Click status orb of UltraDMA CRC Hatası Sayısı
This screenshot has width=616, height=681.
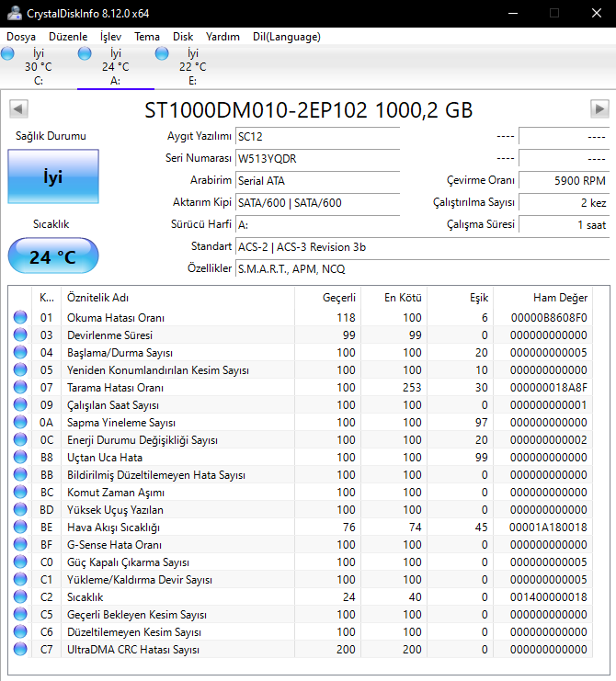(20, 649)
